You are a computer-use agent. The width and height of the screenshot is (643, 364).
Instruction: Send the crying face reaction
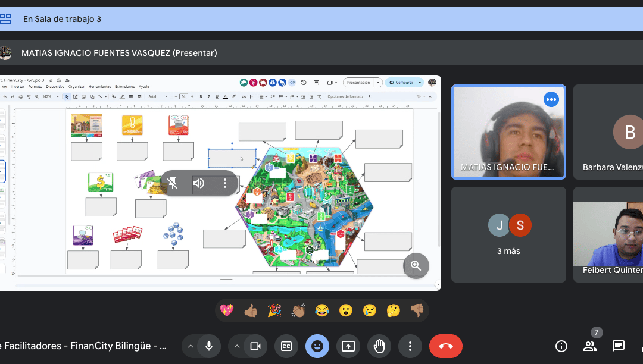point(370,311)
